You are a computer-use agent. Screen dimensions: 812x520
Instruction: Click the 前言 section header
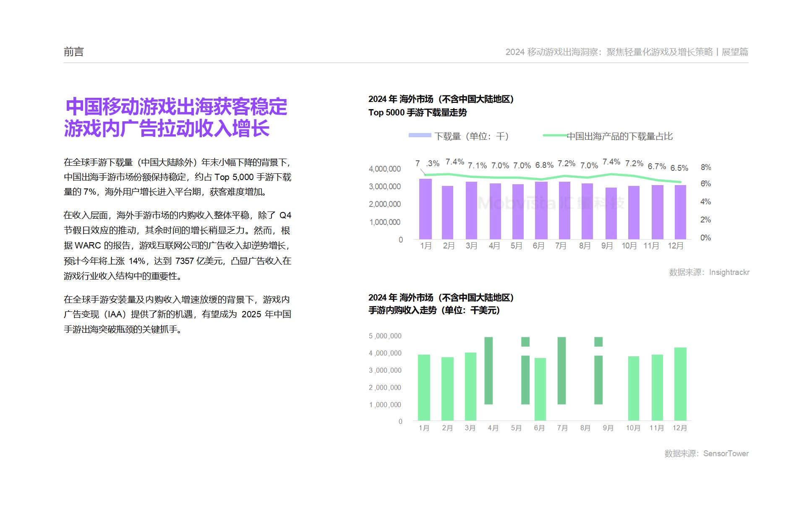(74, 52)
